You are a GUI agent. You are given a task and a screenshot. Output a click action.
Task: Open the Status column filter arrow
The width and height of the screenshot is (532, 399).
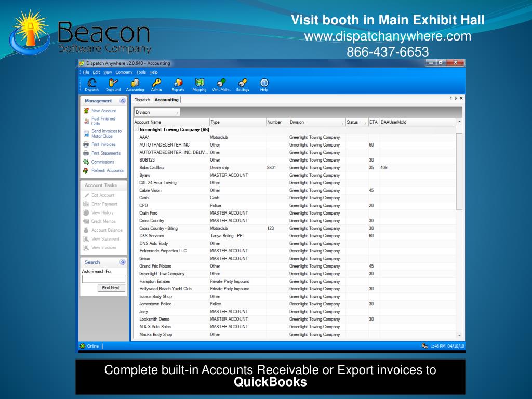click(365, 123)
